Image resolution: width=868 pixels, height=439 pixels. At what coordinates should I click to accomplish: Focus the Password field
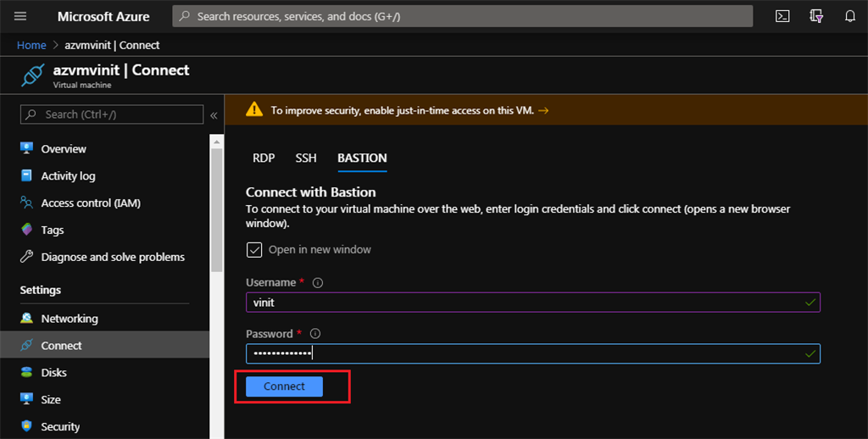pos(533,353)
